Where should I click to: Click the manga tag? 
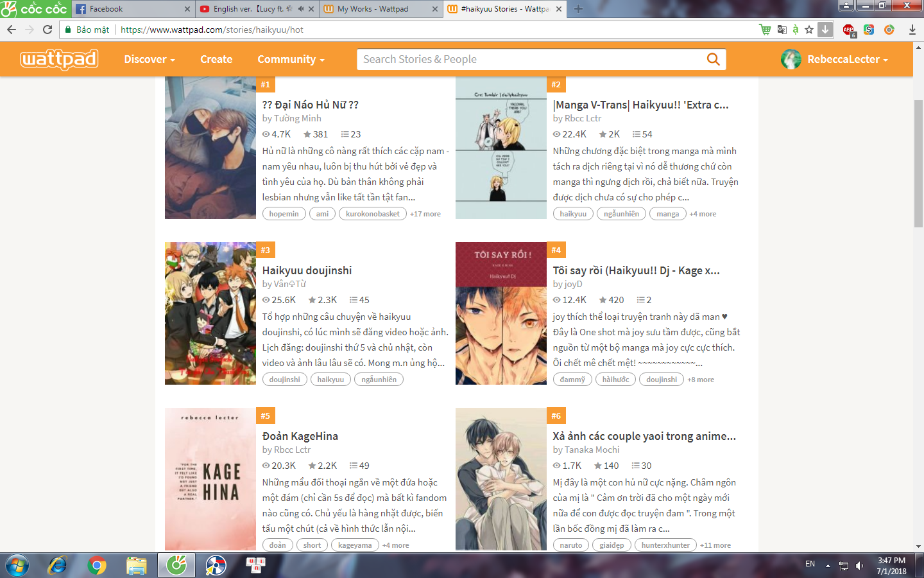click(667, 214)
